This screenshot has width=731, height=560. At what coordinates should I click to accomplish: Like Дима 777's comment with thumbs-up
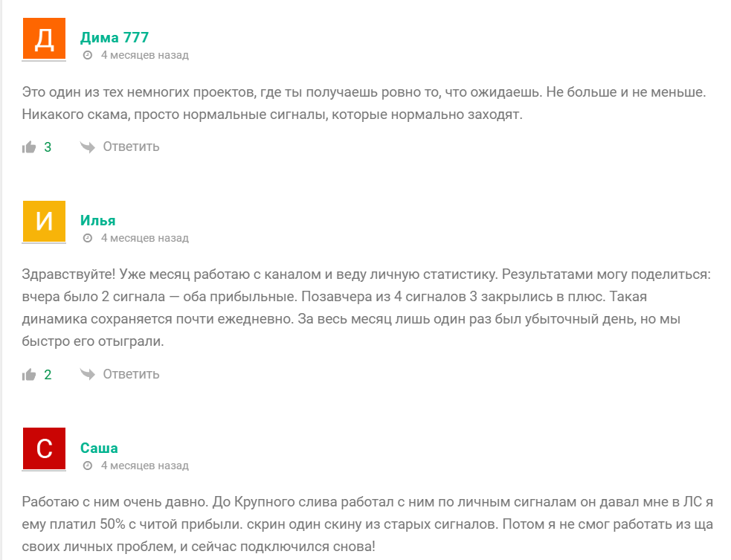[30, 147]
